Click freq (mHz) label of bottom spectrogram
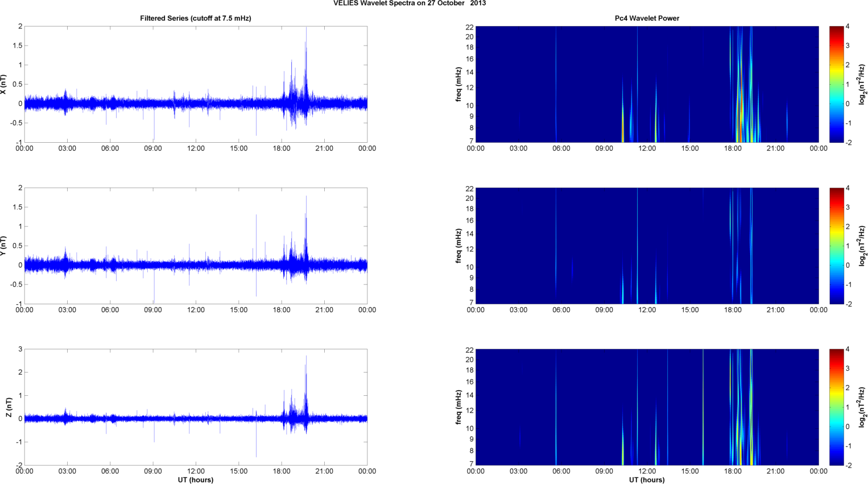The width and height of the screenshot is (868, 484). (x=458, y=407)
